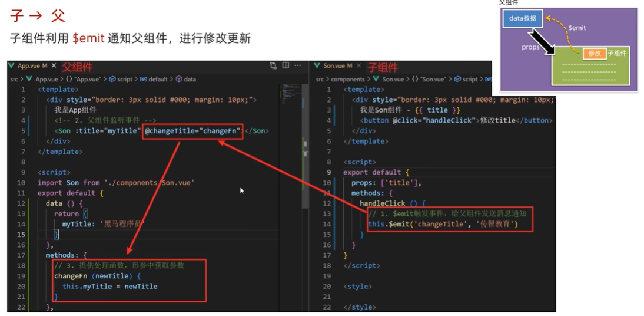
Task: Click the Vue icon in App.vue breadcrumb
Action: point(29,79)
